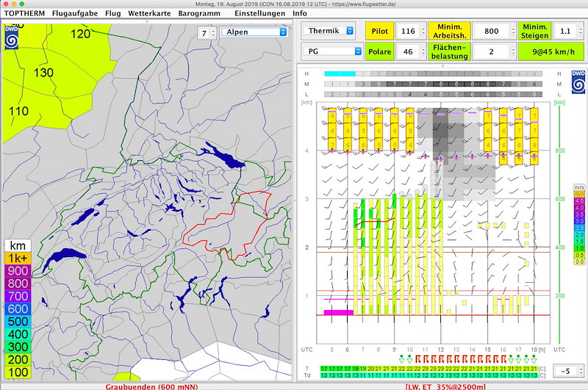Open the Info menu
This screenshot has width=588, height=390.
(300, 13)
